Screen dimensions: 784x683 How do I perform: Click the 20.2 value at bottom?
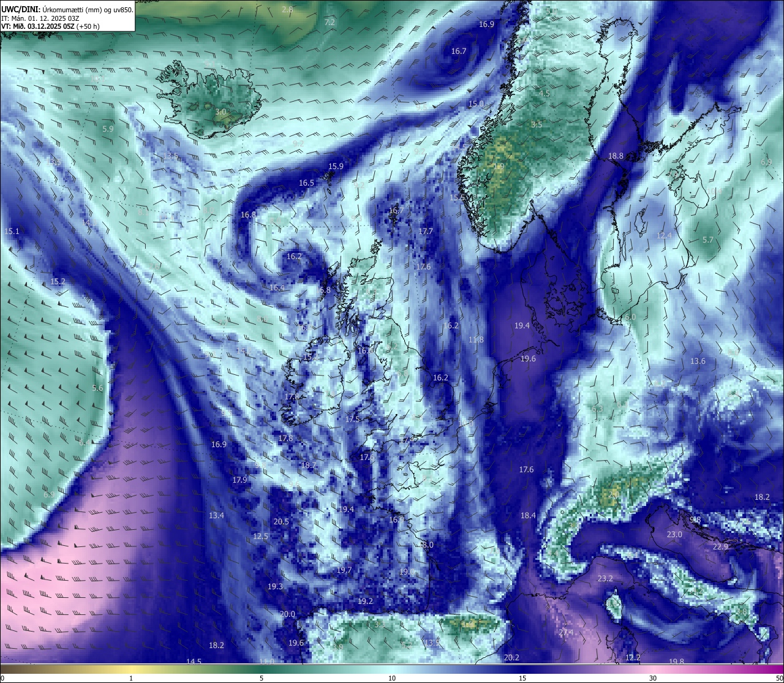(511, 658)
